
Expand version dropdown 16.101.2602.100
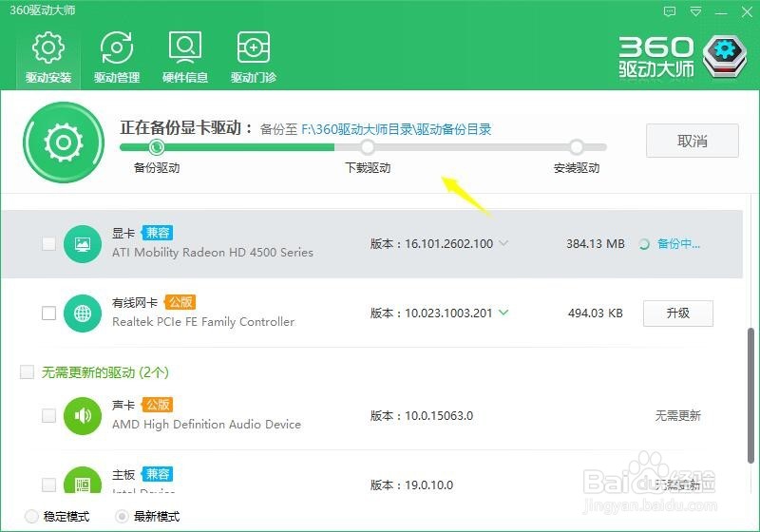503,243
